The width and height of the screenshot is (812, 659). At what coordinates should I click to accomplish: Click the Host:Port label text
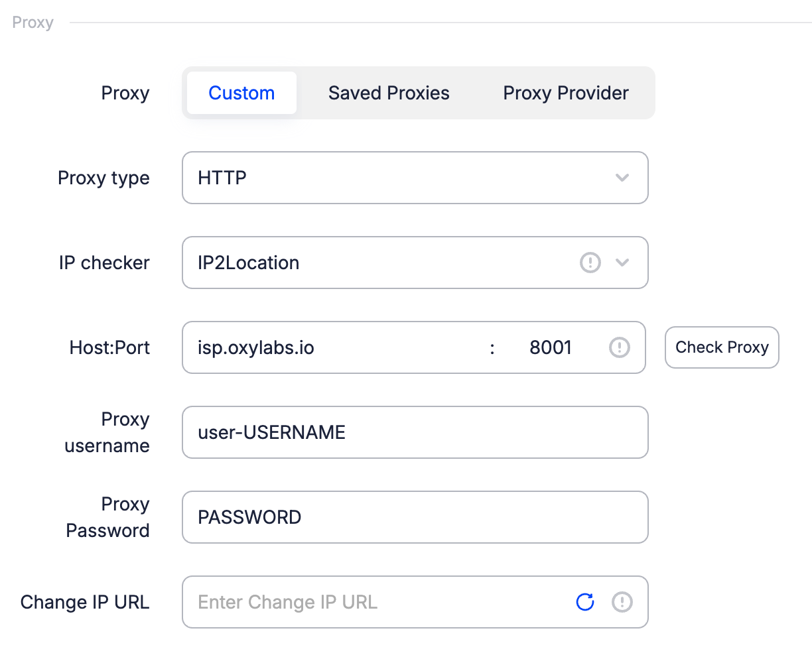pyautogui.click(x=109, y=347)
